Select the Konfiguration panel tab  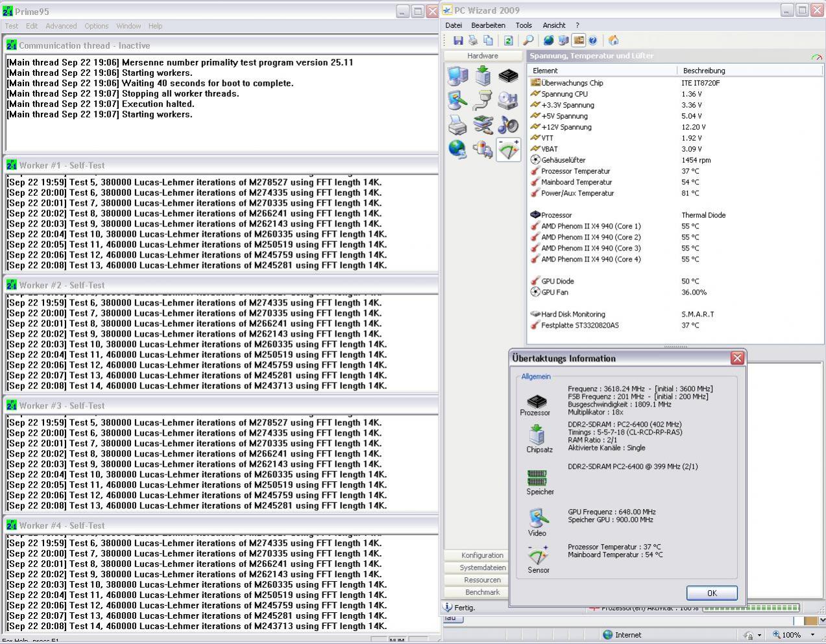click(483, 555)
